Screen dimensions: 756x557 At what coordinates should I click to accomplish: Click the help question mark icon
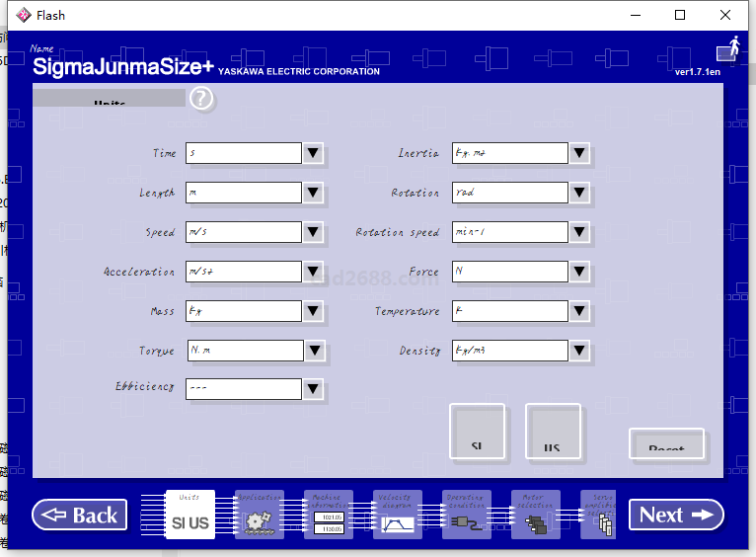click(x=201, y=99)
